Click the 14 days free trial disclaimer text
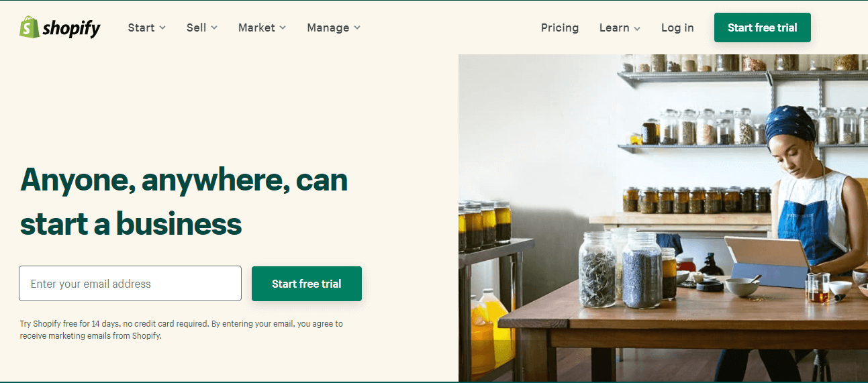Image resolution: width=868 pixels, height=383 pixels. [x=181, y=330]
